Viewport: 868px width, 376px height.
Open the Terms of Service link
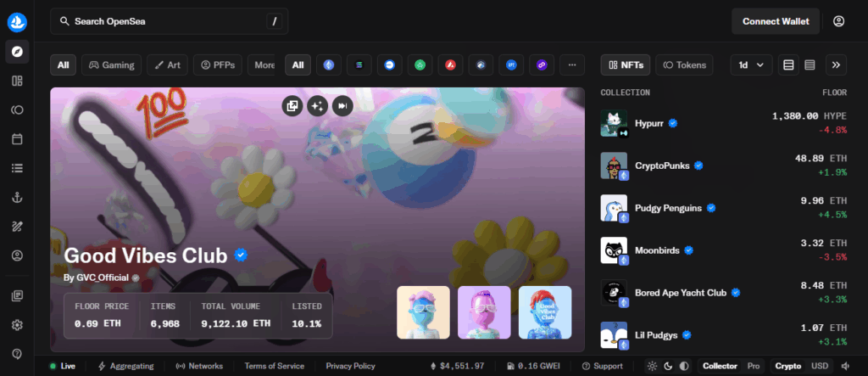click(274, 366)
